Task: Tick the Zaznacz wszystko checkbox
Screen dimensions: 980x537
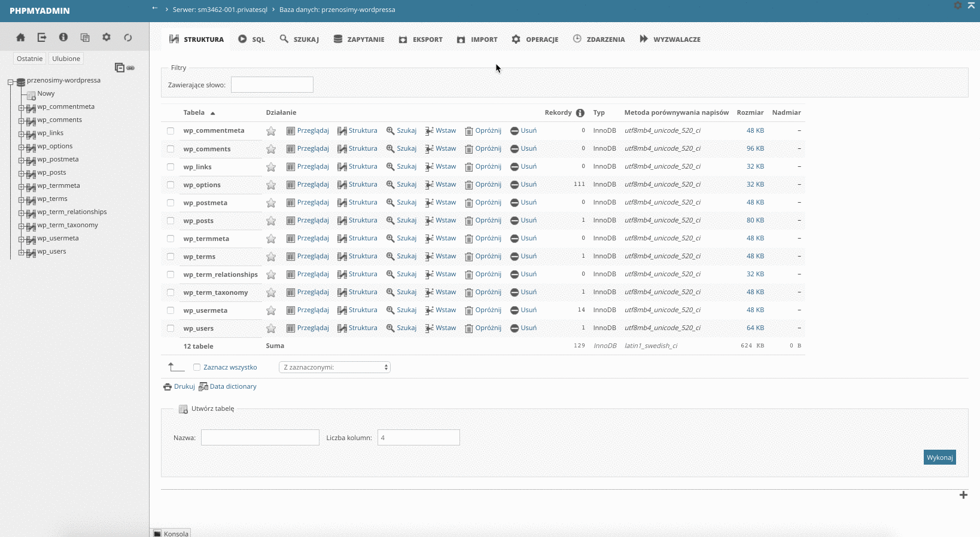Action: (x=197, y=367)
